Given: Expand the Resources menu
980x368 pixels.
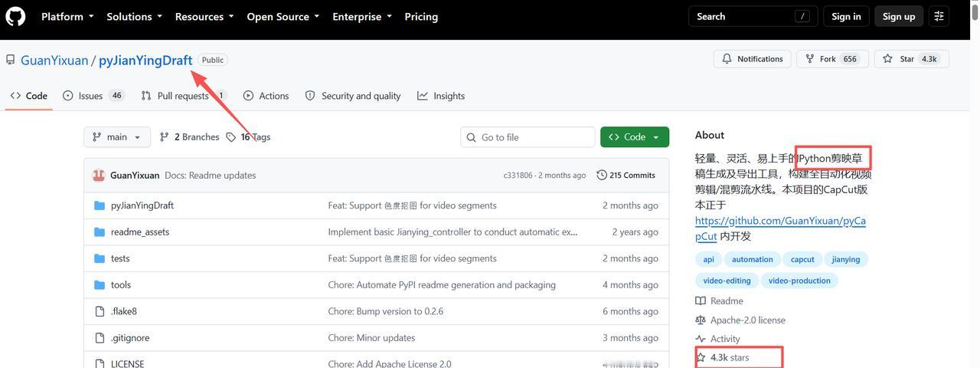Looking at the screenshot, I should click(x=204, y=16).
